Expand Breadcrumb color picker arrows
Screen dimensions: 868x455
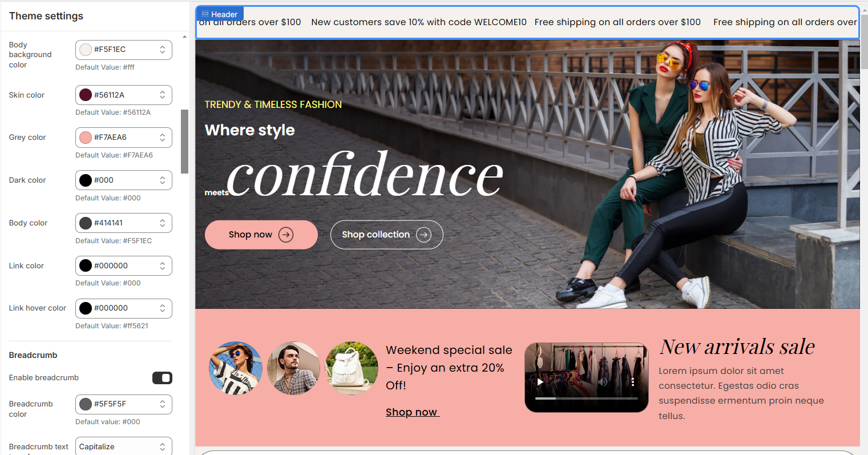[163, 404]
